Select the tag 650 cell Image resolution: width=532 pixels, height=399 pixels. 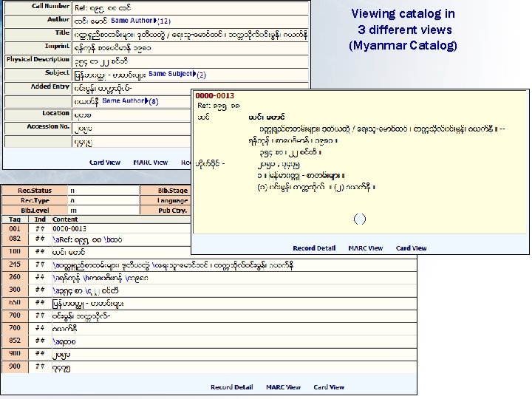click(15, 303)
